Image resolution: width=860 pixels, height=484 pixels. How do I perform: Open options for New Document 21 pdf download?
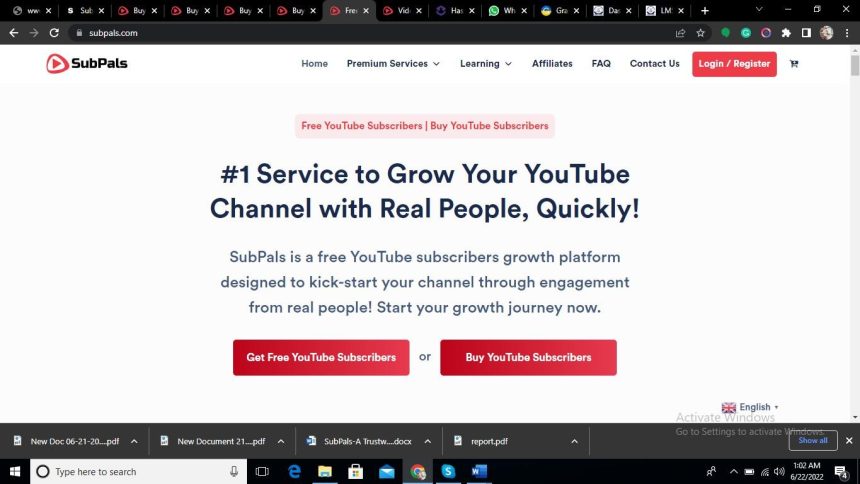coord(281,441)
